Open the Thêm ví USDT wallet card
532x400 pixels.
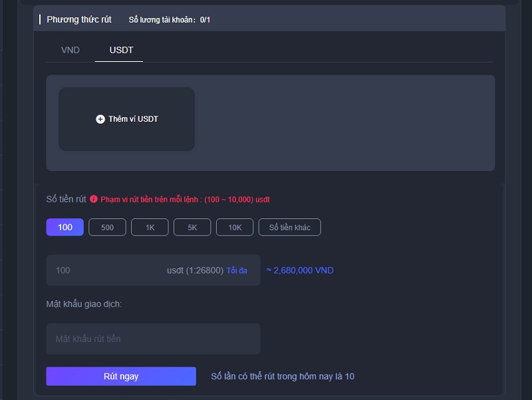(x=126, y=119)
